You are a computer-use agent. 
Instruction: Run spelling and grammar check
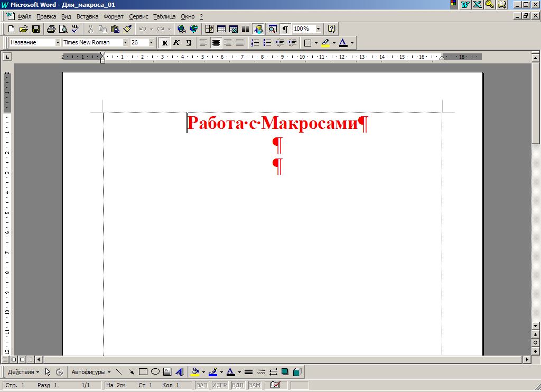(75, 29)
